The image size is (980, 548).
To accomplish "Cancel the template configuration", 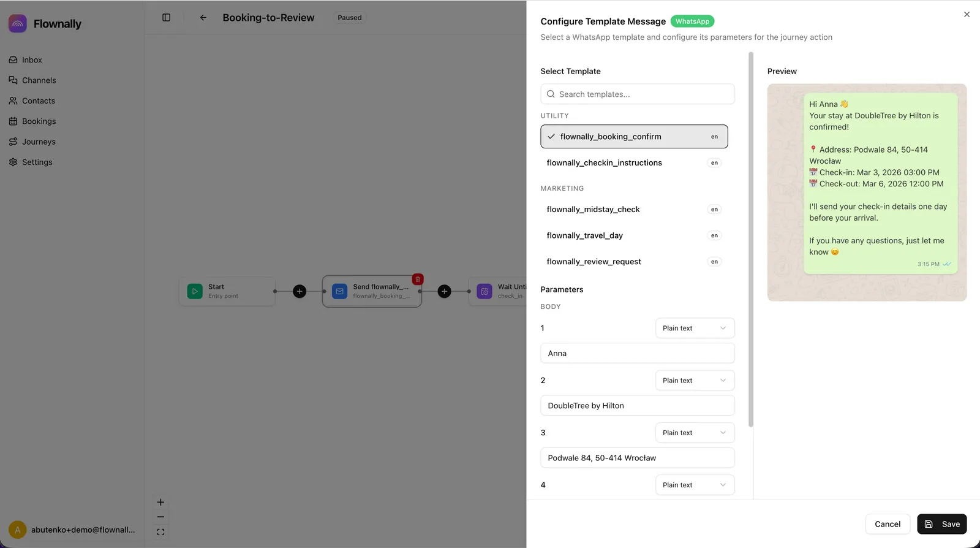I will 888,524.
